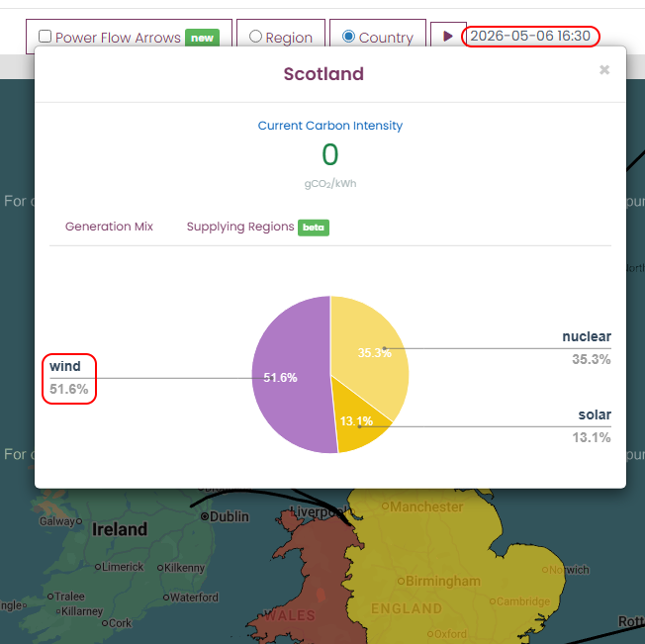Click the play button beside the date
The image size is (645, 644).
click(x=448, y=37)
